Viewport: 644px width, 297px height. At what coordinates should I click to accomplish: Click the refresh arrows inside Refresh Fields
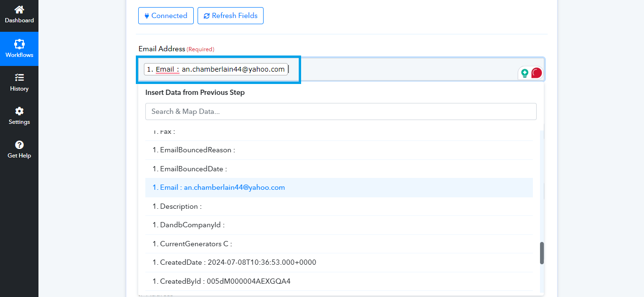pos(207,16)
